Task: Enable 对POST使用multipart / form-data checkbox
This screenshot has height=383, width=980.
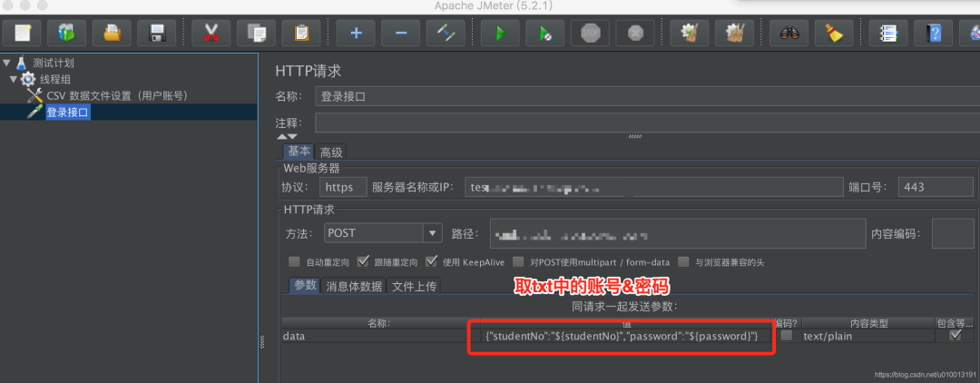Action: [x=518, y=261]
